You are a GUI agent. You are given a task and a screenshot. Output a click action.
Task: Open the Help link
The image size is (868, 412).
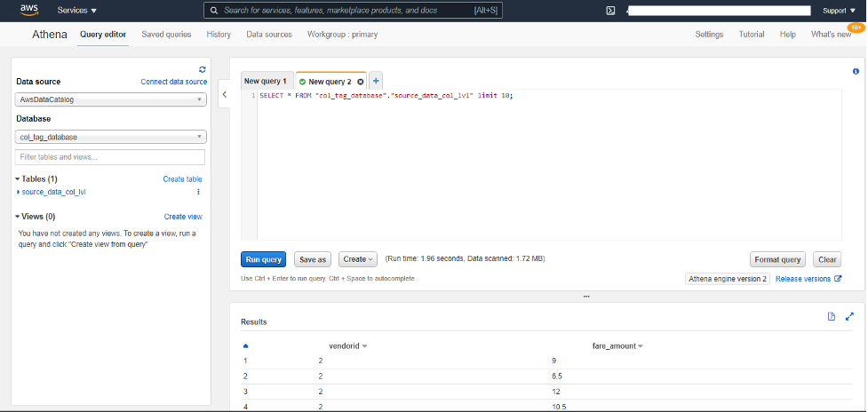point(788,35)
